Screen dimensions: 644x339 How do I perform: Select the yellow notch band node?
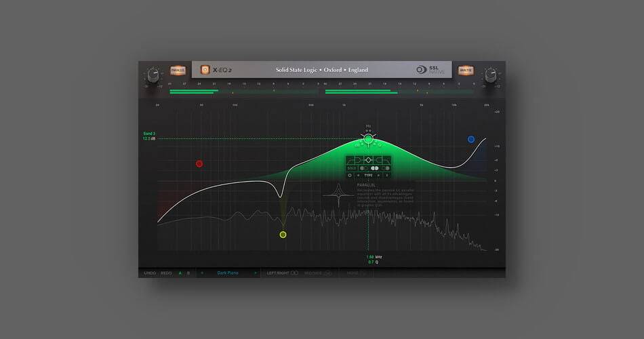tap(283, 235)
